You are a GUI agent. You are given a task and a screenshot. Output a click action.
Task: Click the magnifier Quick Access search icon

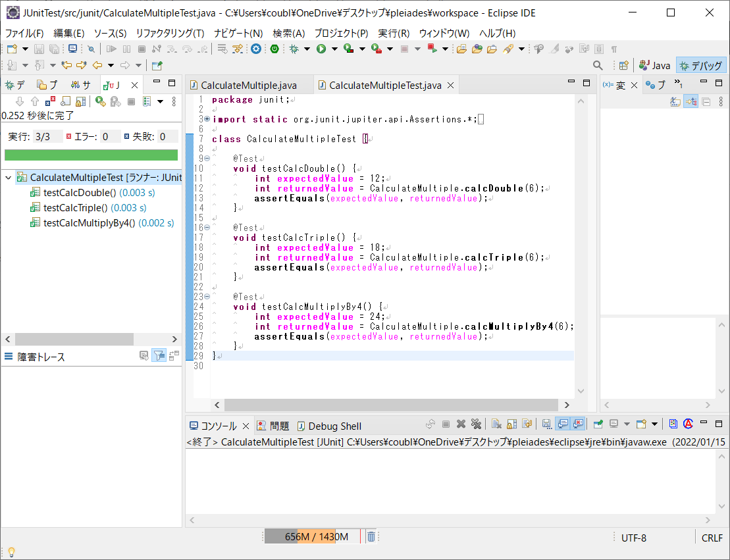[x=598, y=65]
